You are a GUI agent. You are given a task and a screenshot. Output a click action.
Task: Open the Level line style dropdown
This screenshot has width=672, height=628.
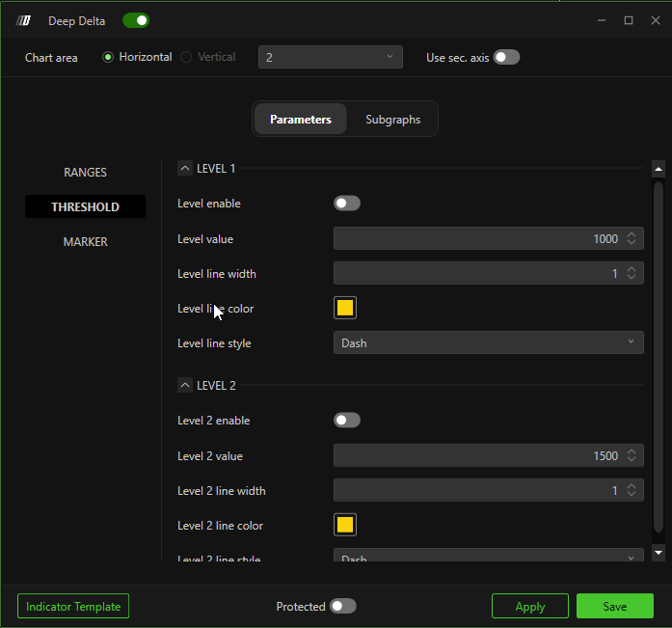[488, 342]
